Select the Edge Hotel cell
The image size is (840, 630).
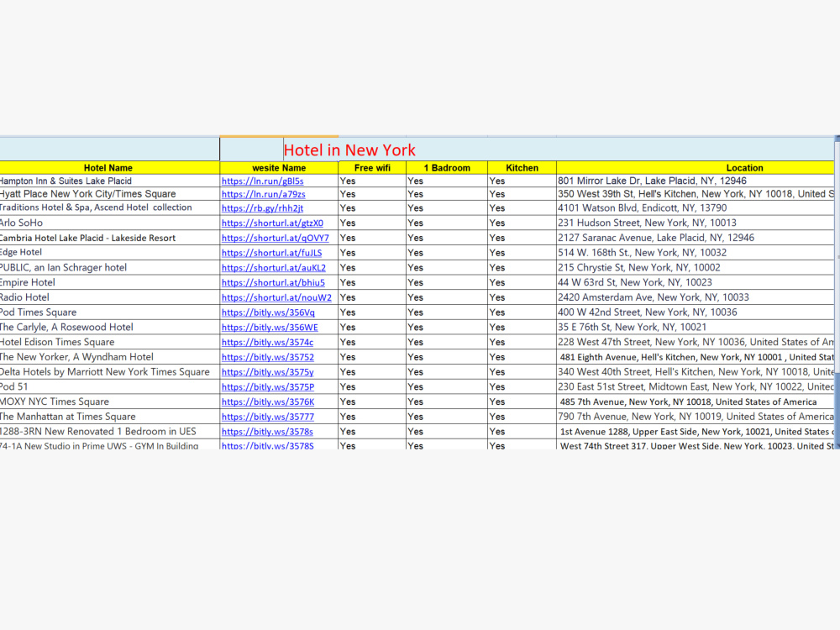109,252
